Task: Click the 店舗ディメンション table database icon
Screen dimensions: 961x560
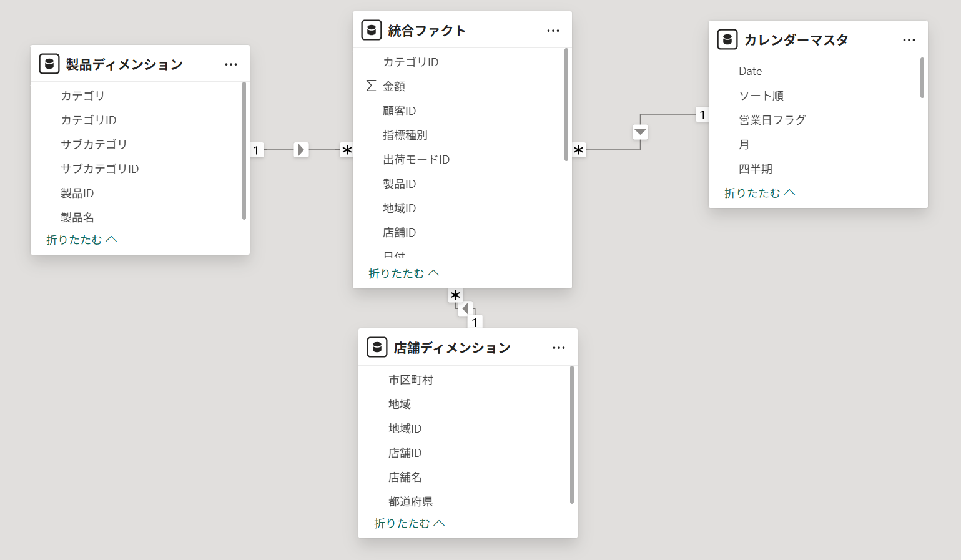Action: click(377, 347)
